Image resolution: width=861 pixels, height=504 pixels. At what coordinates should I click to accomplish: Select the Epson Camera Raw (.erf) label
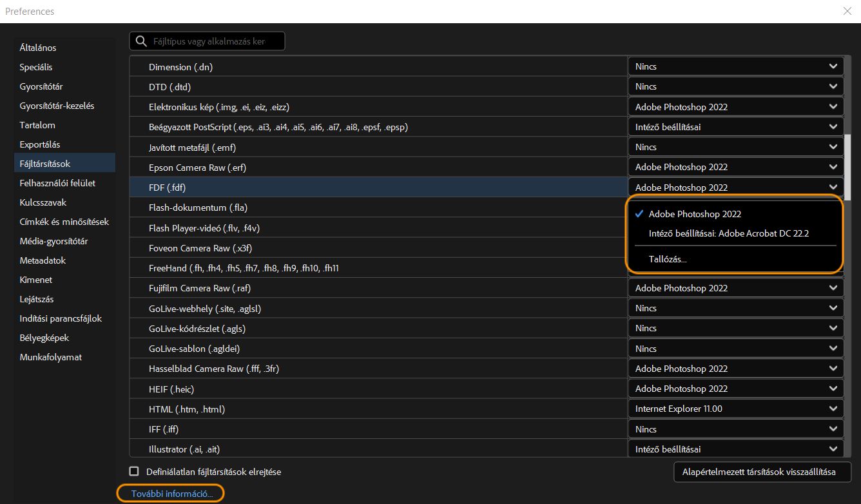[x=197, y=167]
